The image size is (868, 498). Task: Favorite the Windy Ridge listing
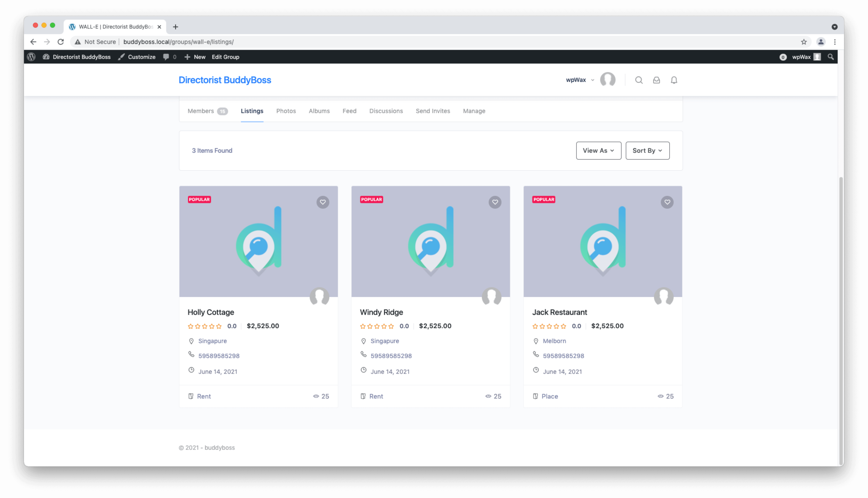point(495,202)
